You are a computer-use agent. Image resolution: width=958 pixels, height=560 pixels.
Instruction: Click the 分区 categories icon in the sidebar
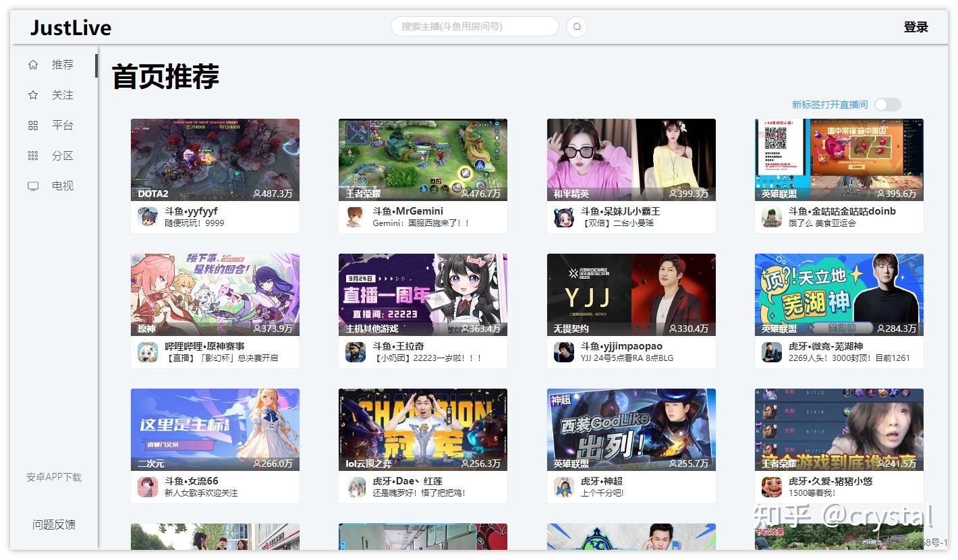(32, 155)
